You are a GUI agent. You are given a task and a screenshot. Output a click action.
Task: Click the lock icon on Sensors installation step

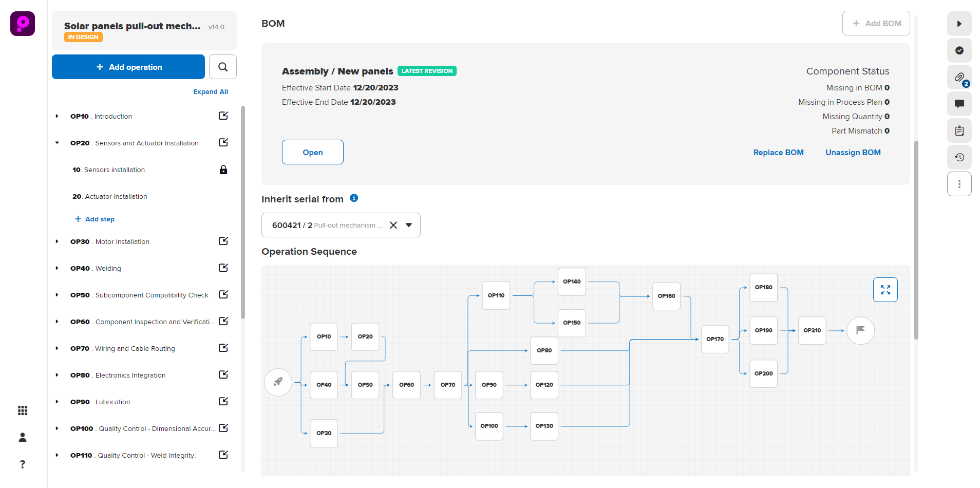223,170
